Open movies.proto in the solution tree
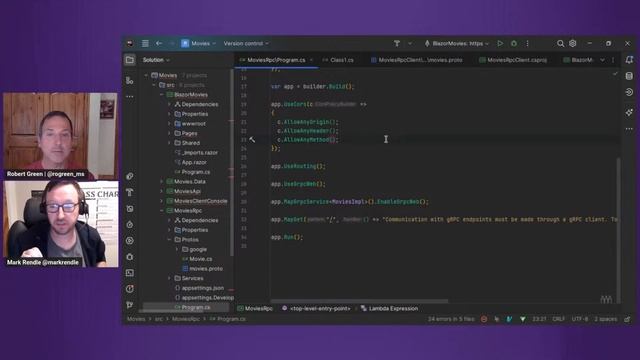This screenshot has height=360, width=640. coord(202,269)
